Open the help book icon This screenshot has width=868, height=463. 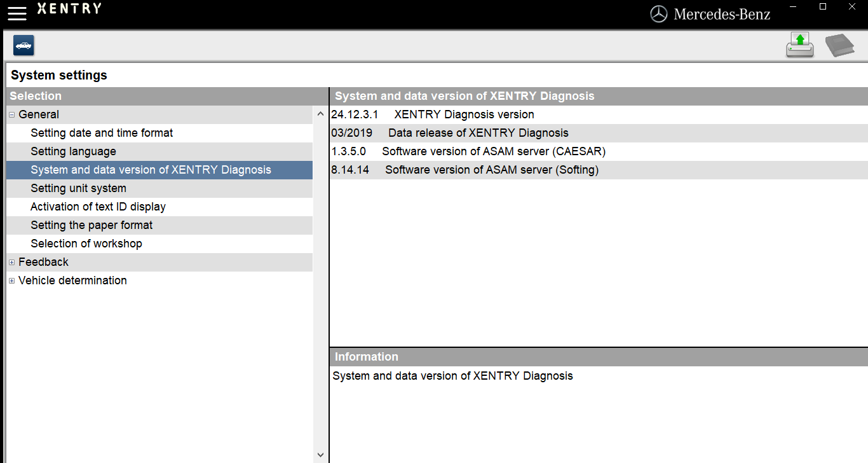839,46
